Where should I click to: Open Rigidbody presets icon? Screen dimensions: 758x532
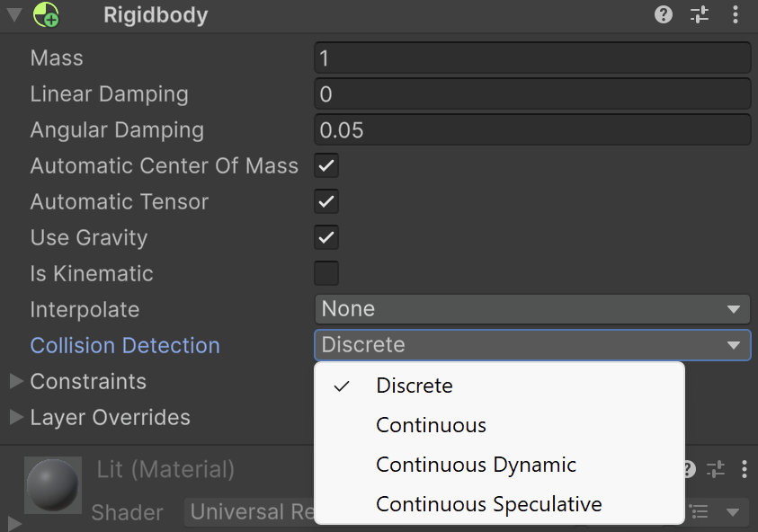700,14
